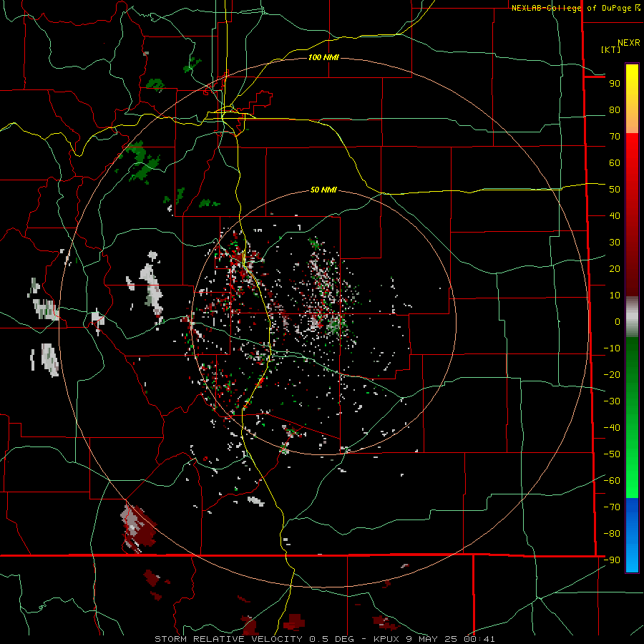644x644 pixels.
Task: Click the positive 70 scale value
Action: tap(615, 137)
